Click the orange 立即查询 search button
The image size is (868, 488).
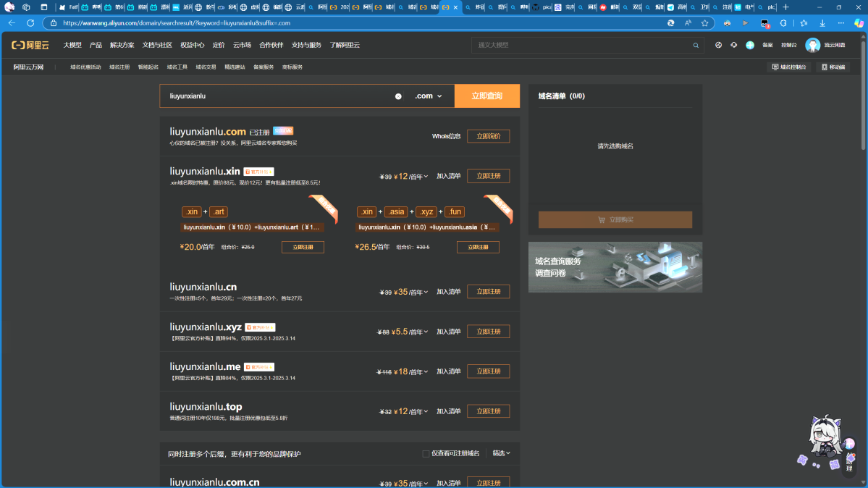pyautogui.click(x=486, y=96)
